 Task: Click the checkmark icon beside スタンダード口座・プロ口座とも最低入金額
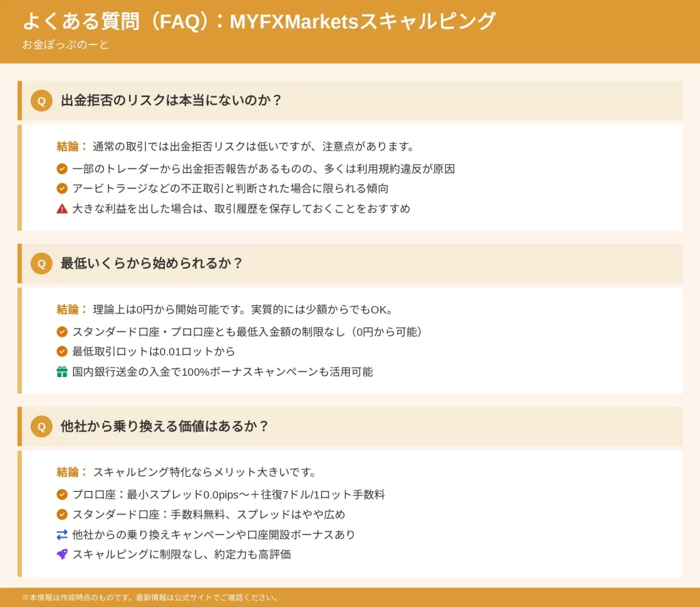(x=62, y=331)
